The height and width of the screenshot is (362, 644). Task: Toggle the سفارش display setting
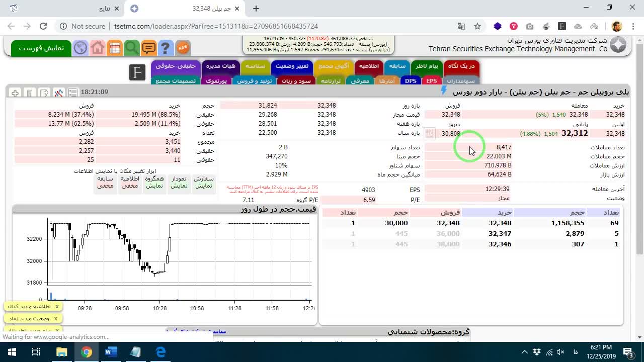[x=203, y=182]
